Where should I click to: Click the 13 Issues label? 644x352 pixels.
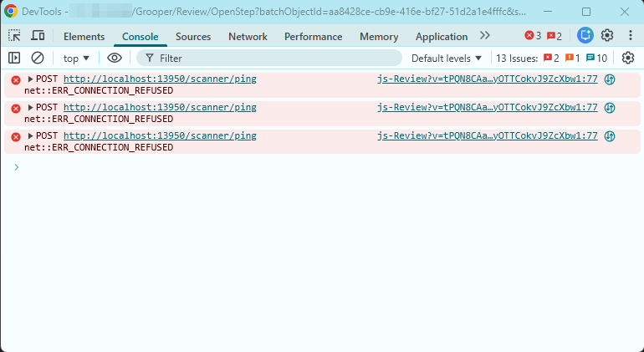(517, 59)
